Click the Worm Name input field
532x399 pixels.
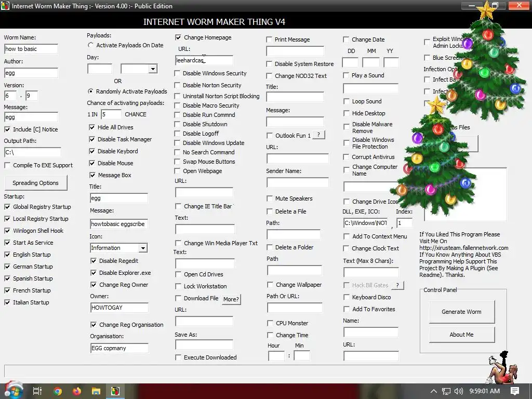[31, 49]
